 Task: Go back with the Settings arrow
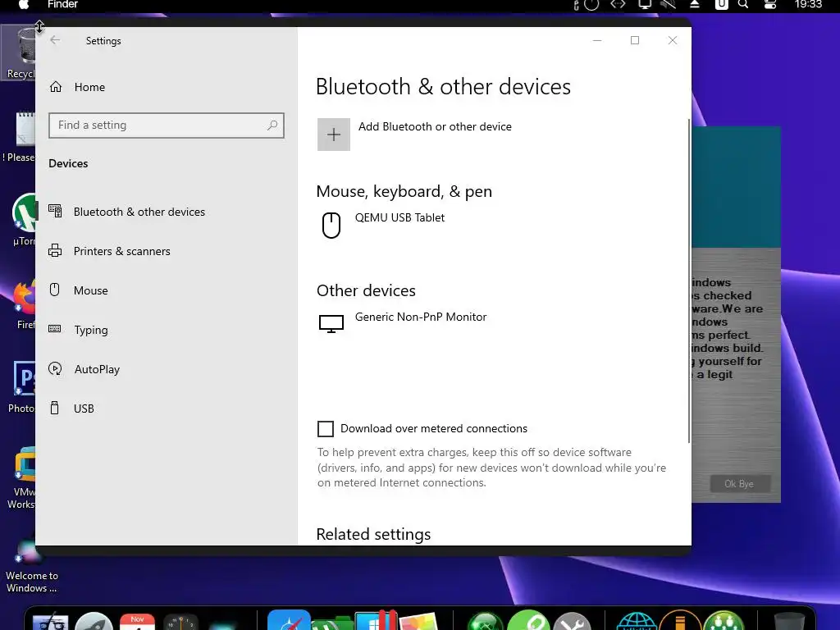click(x=55, y=40)
